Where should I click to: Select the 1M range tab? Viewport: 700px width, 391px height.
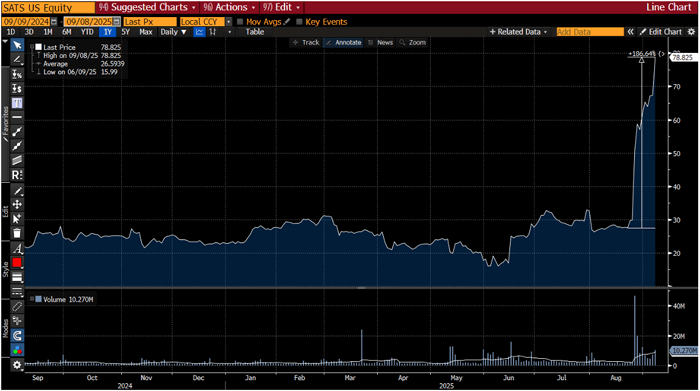click(48, 32)
